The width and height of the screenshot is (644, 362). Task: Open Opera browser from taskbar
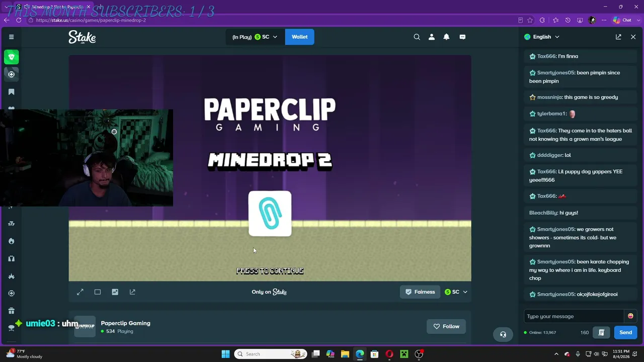[x=389, y=354]
